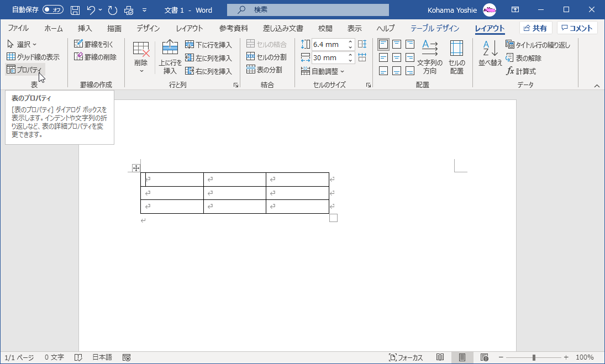This screenshot has height=364, width=605.
Task: Open the セルのサイズ dialog launcher
Action: tap(369, 85)
